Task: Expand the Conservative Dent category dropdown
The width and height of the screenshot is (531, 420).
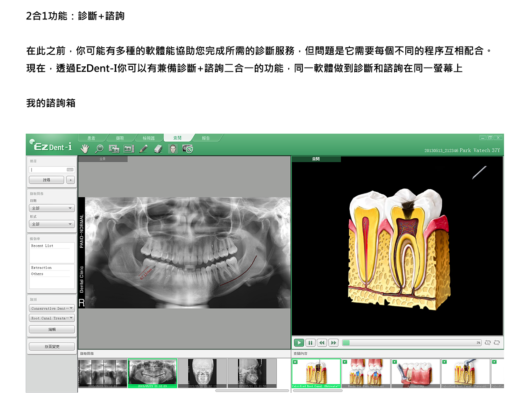Action: coord(52,308)
